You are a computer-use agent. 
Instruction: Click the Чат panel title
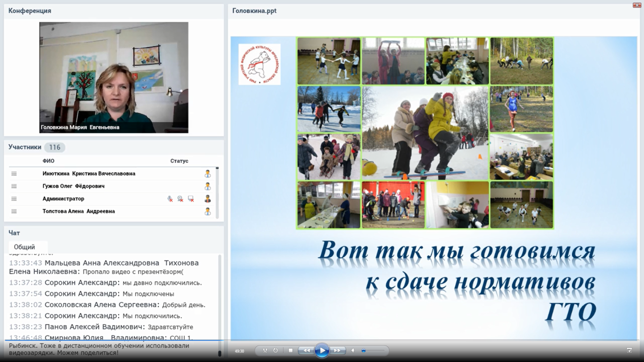click(x=14, y=233)
